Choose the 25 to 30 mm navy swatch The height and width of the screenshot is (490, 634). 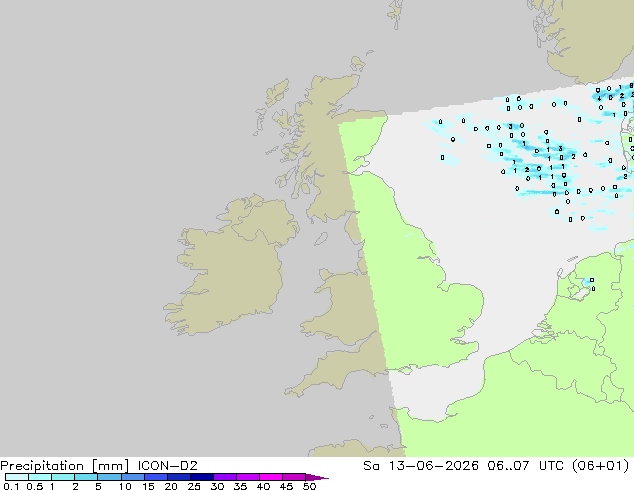[201, 477]
